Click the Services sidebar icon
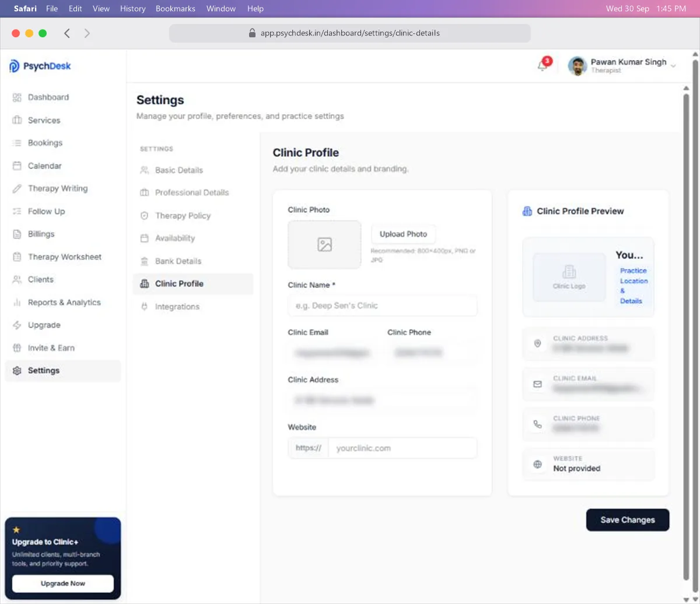Screen dimensions: 700x604 17,120
